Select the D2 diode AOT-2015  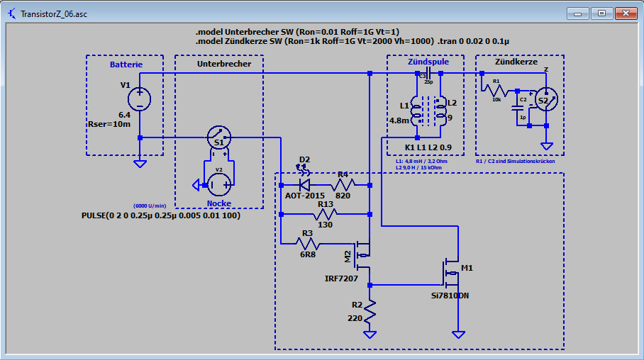(305, 172)
